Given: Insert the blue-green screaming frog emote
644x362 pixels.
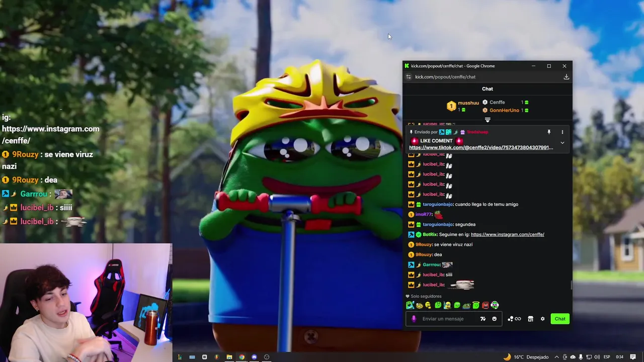Looking at the screenshot, I should click(410, 305).
